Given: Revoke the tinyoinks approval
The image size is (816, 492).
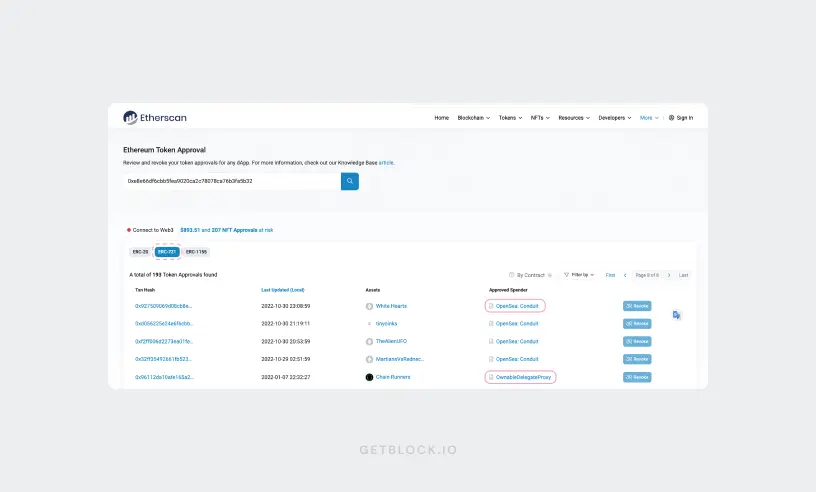Looking at the screenshot, I should (x=637, y=324).
